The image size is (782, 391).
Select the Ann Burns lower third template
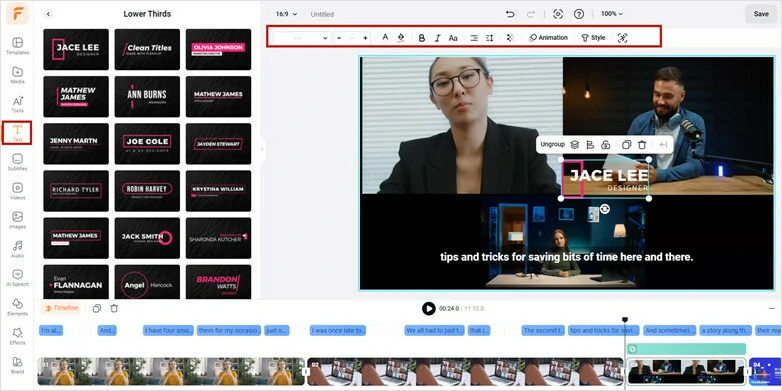[147, 96]
